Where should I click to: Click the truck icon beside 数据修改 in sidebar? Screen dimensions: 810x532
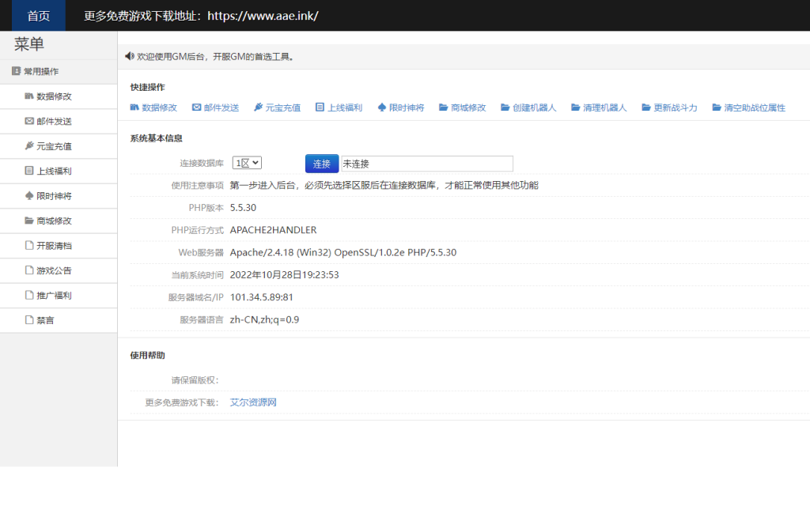click(29, 96)
